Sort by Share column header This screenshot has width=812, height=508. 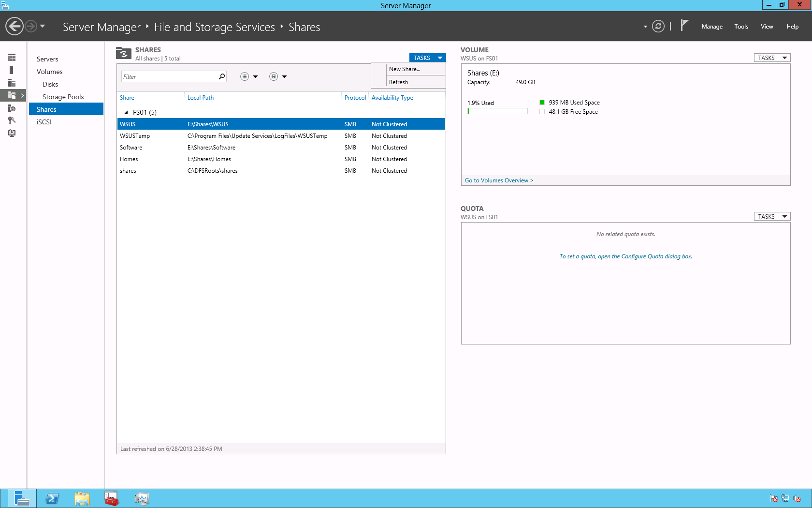[127, 98]
